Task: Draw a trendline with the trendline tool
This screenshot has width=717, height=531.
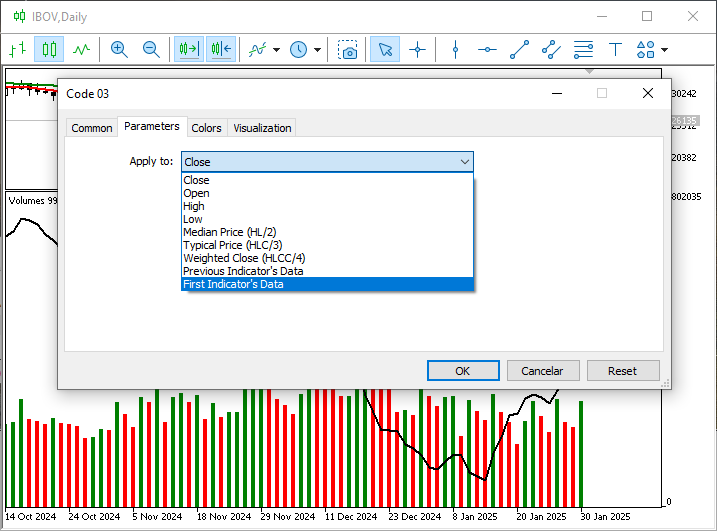Action: tap(519, 49)
